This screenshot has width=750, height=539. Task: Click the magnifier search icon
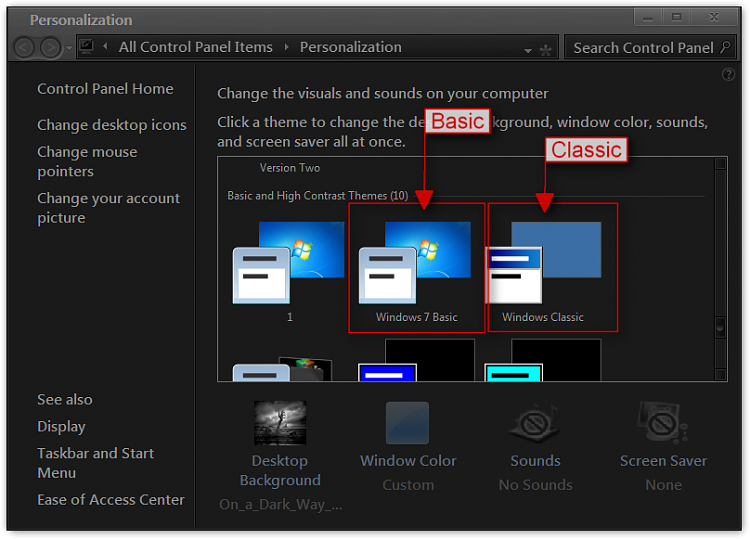(x=725, y=47)
